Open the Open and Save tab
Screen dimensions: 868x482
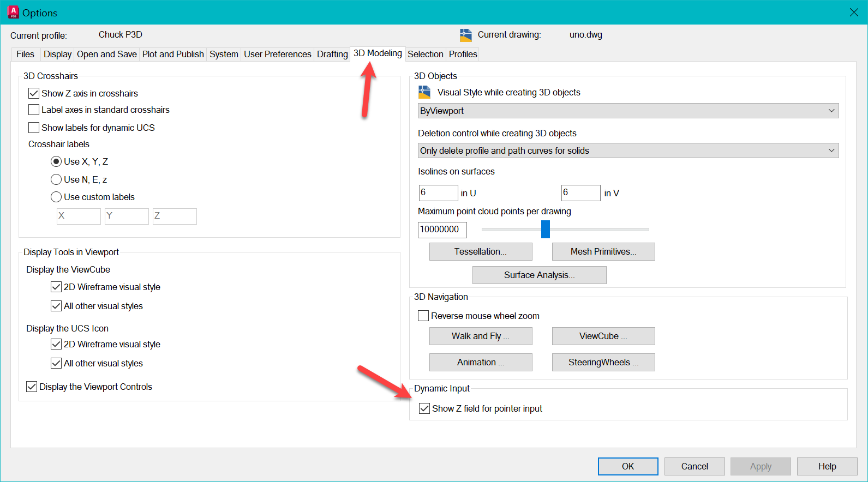[107, 54]
